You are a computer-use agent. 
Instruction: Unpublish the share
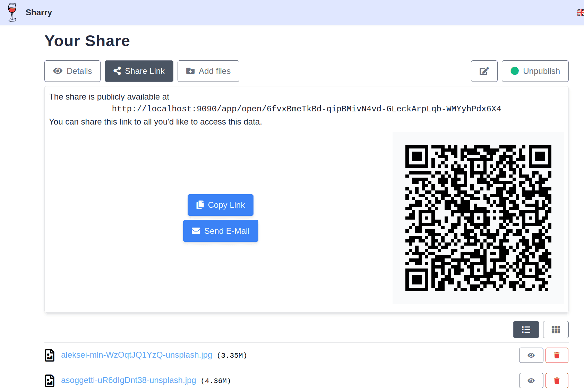[535, 71]
